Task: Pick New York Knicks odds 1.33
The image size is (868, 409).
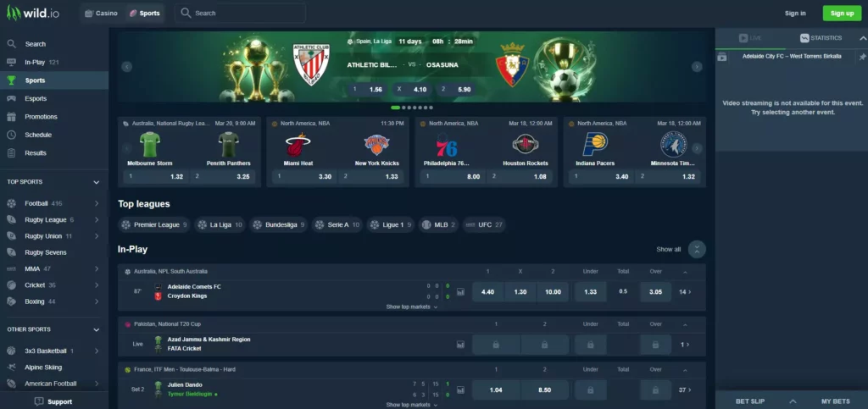Action: (371, 177)
